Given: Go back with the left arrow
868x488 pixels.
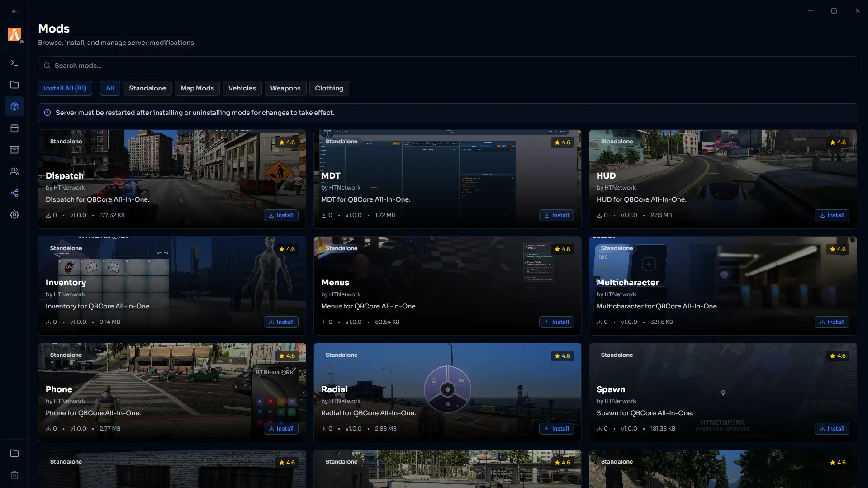Looking at the screenshot, I should (x=14, y=12).
